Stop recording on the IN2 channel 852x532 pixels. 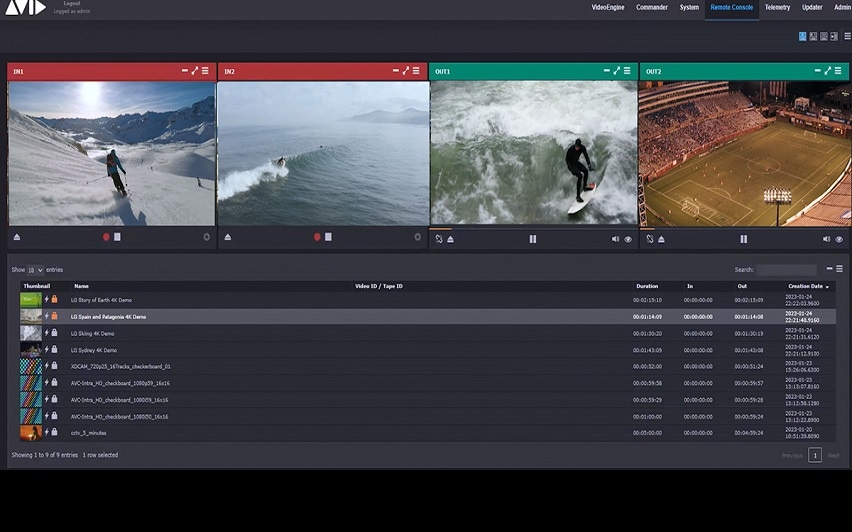(328, 237)
